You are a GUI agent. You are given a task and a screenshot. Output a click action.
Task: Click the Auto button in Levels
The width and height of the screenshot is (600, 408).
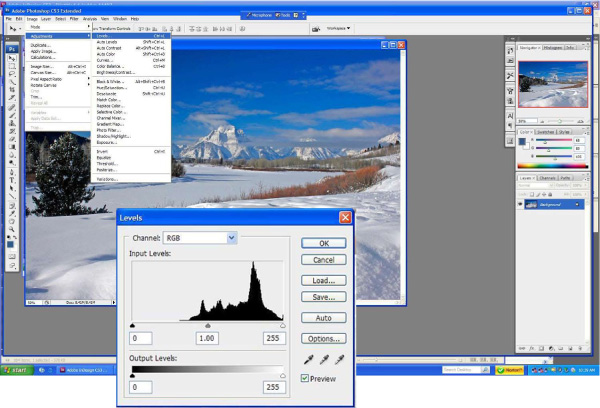pos(323,317)
